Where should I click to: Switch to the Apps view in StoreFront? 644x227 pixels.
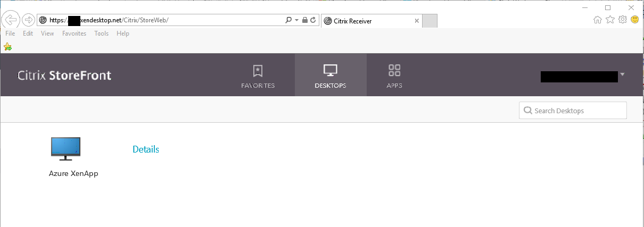394,76
